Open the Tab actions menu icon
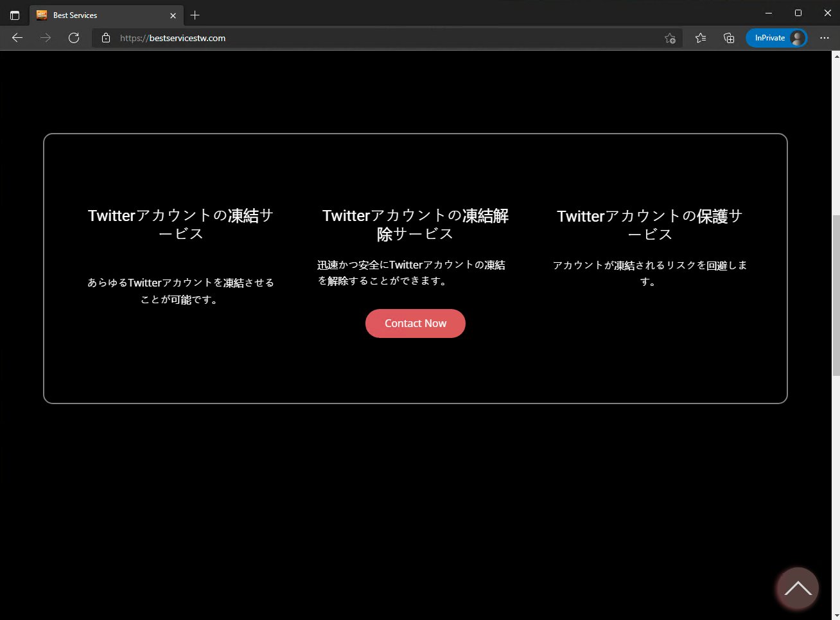The height and width of the screenshot is (620, 840). pyautogui.click(x=15, y=15)
